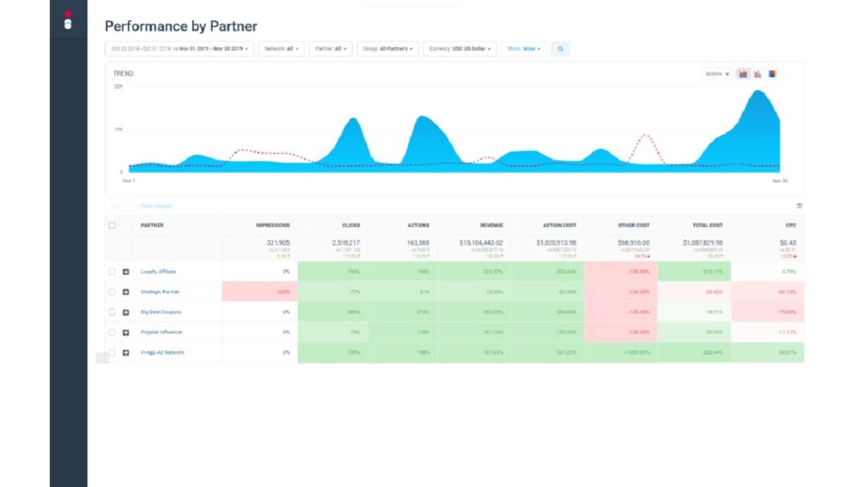The image size is (868, 487).
Task: Open the Show: None dropdown
Action: (x=524, y=49)
